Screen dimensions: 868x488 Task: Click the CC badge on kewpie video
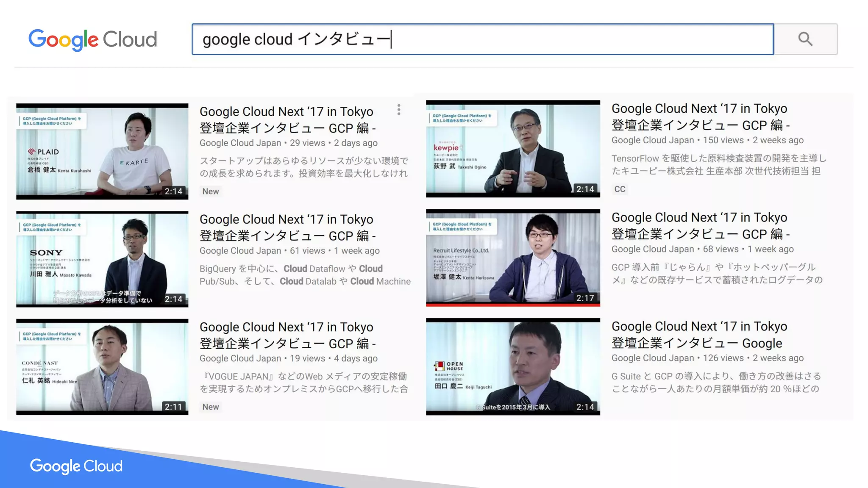pos(620,189)
